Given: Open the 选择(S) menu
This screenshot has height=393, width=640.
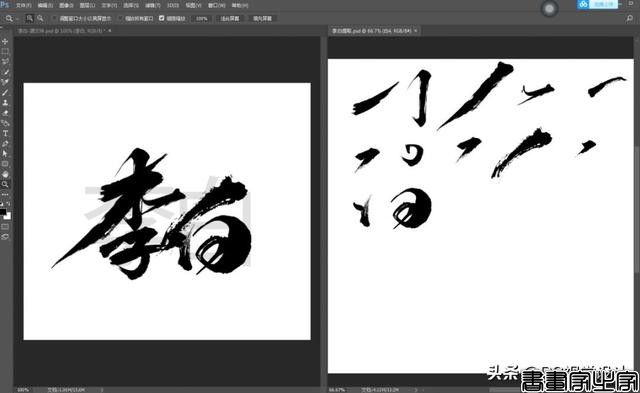Looking at the screenshot, I should (131, 5).
